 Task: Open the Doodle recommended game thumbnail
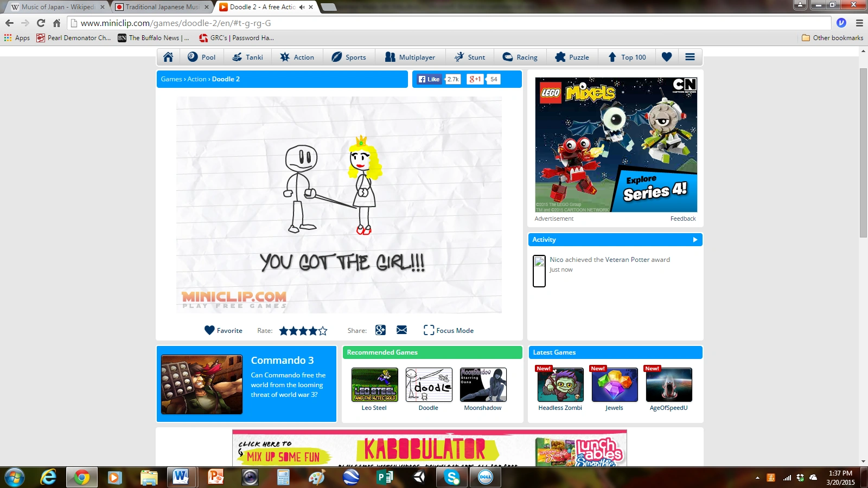pos(429,385)
